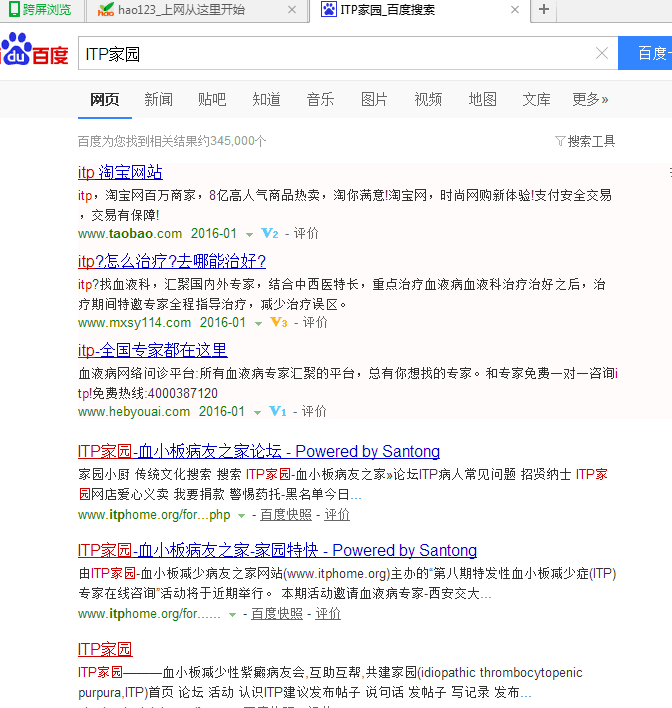Screen dimensions: 672x708
Task: Open ITP家园-血小板病友之家论坛 result link
Action: [259, 452]
